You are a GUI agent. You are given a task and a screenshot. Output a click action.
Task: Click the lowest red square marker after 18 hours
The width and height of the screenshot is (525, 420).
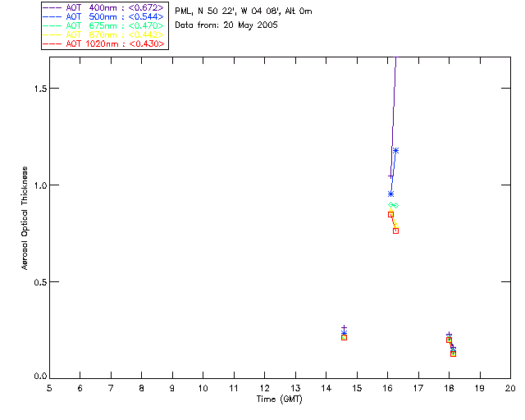453,354
